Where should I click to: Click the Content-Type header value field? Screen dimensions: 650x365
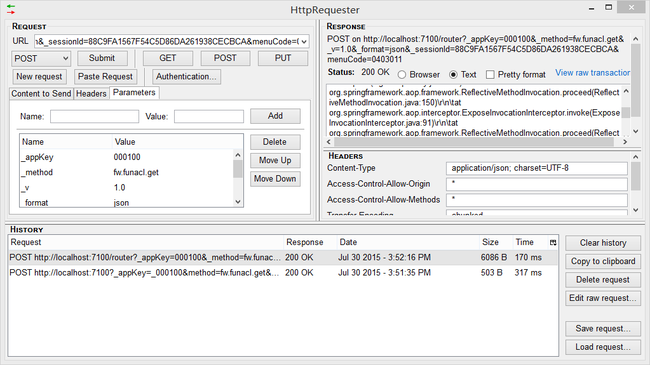(x=536, y=168)
